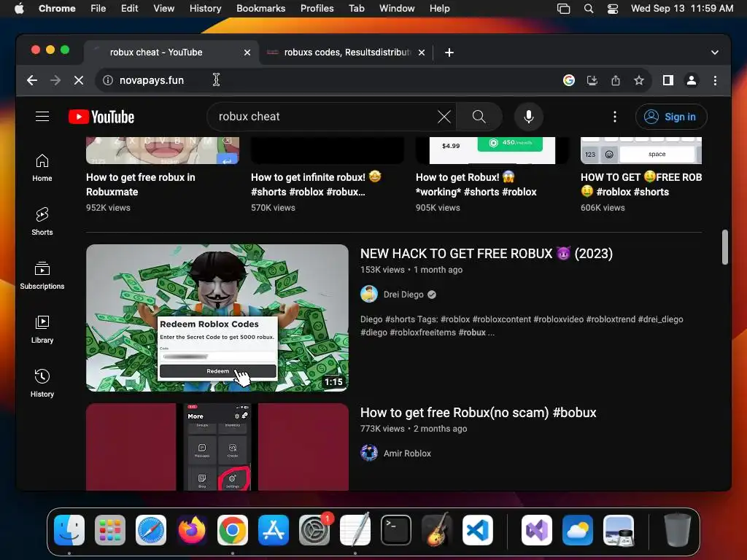Share this page via share icon
This screenshot has height=560, width=747.
tap(616, 80)
